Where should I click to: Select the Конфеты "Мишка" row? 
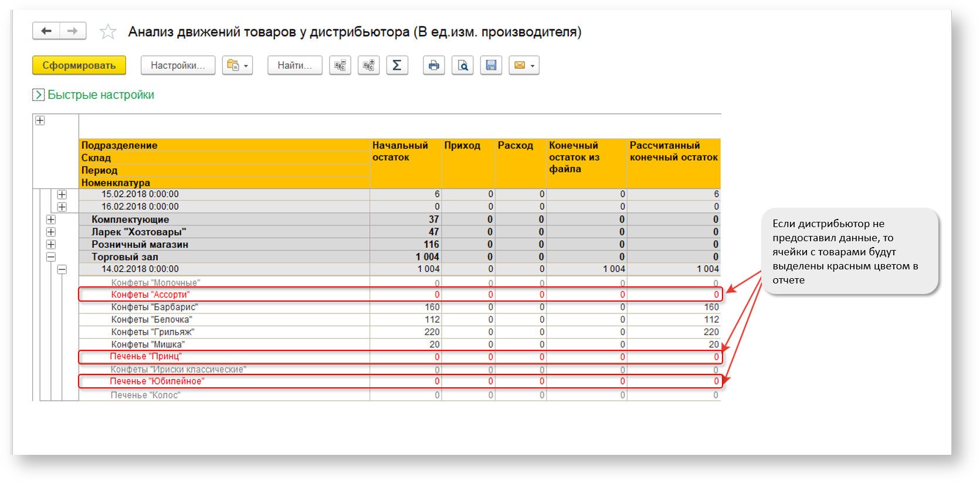pos(399,344)
